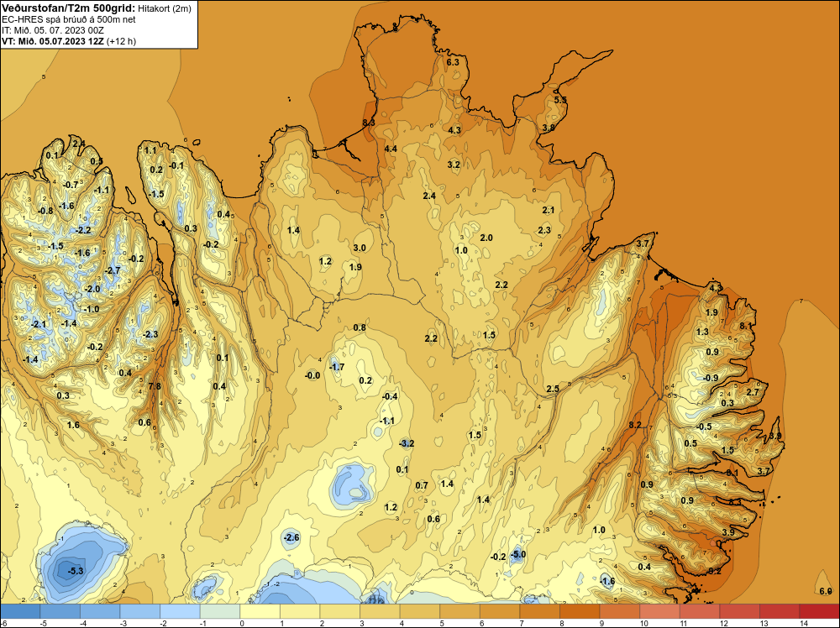
Task: Pick the legend swatch between 10 and 11
Action: coord(659,611)
